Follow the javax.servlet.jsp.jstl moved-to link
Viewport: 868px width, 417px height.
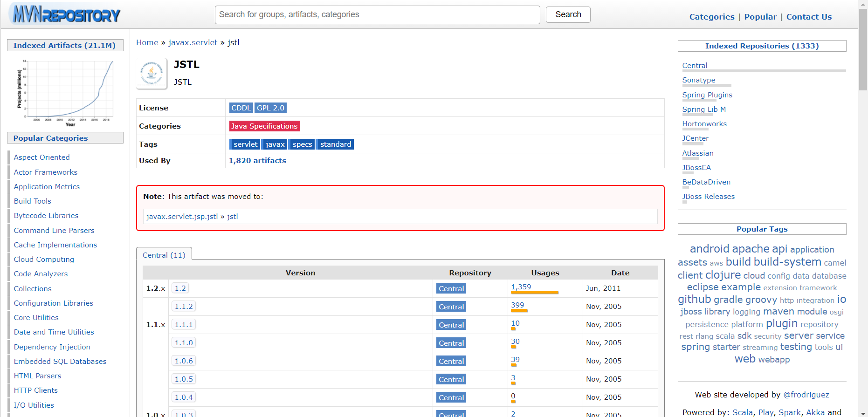click(182, 217)
